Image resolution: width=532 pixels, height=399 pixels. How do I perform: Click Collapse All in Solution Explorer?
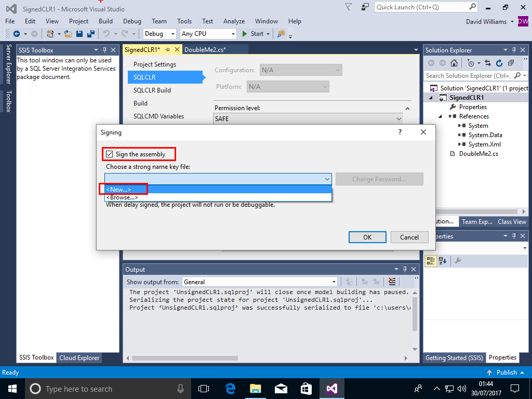pos(511,63)
